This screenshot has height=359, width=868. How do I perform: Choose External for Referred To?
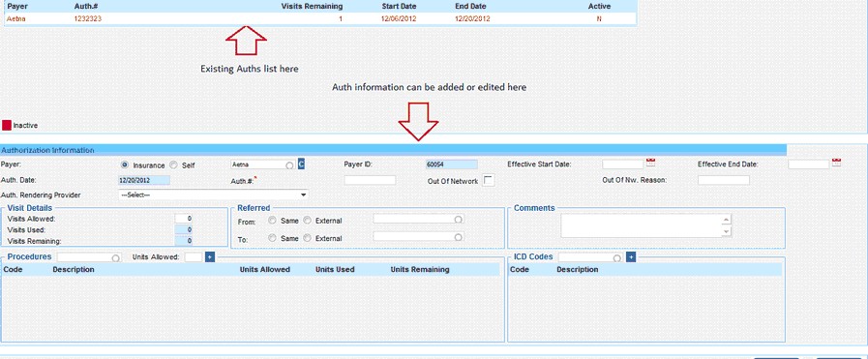[308, 238]
